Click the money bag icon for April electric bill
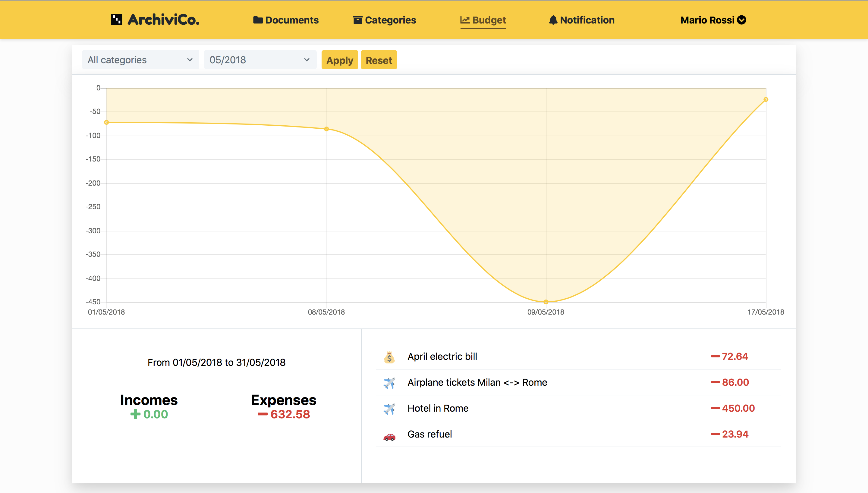868x493 pixels. [x=389, y=357]
